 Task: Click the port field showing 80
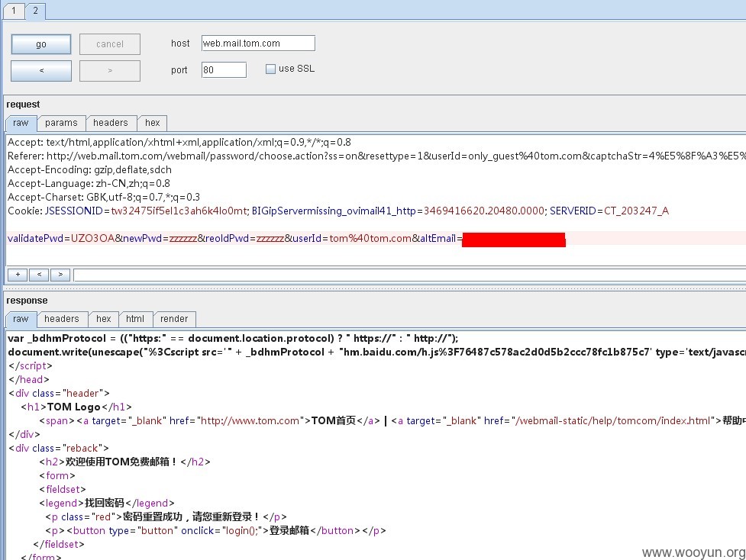(x=224, y=70)
